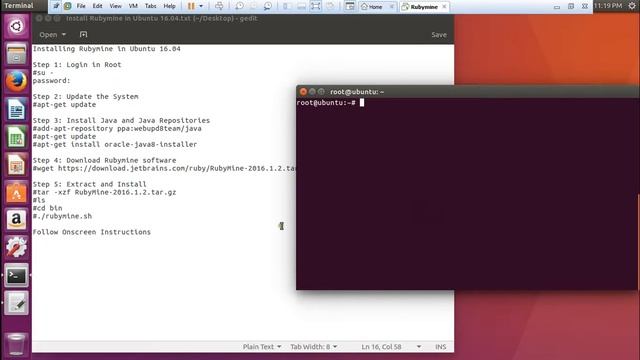Screen dimensions: 640x360
Task: Open the VMware File menu
Action: (x=81, y=6)
